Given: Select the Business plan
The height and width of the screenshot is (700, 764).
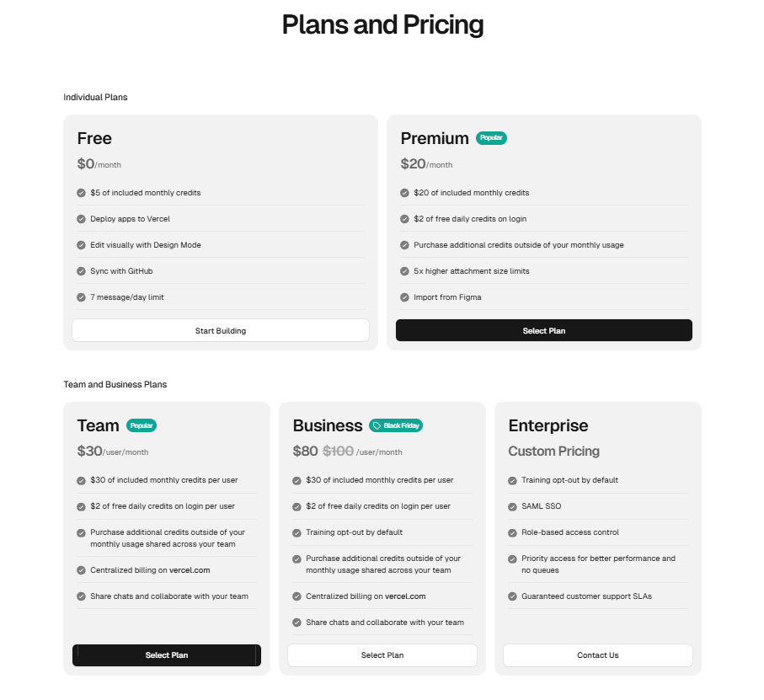Looking at the screenshot, I should click(x=382, y=655).
